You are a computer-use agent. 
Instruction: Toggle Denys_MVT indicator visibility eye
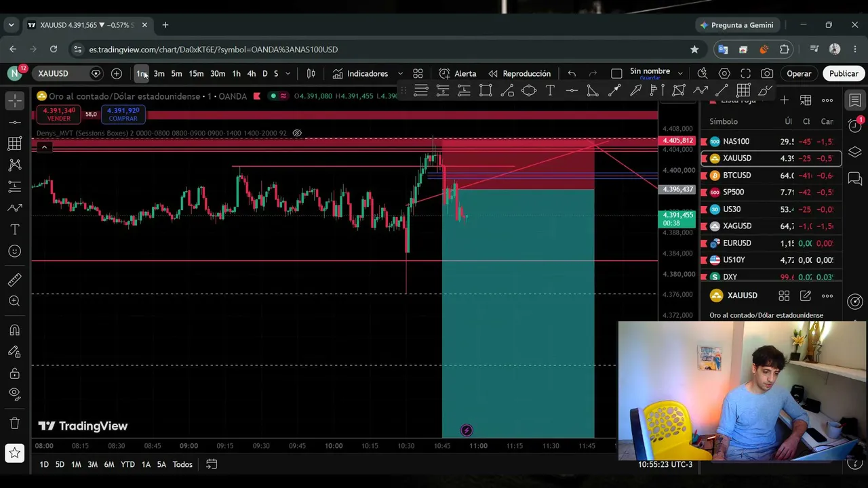coord(297,133)
